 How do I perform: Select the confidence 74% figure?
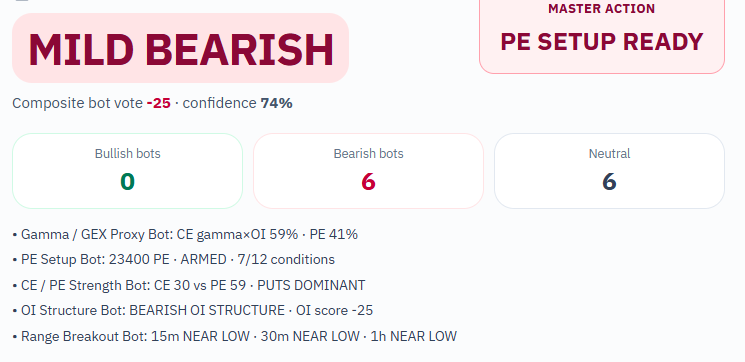pos(277,103)
